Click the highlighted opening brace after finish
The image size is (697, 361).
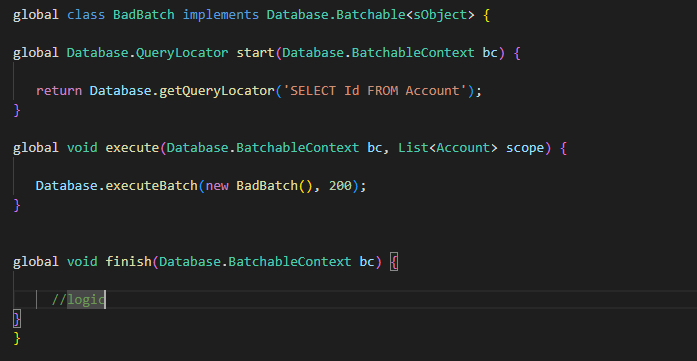(x=394, y=262)
